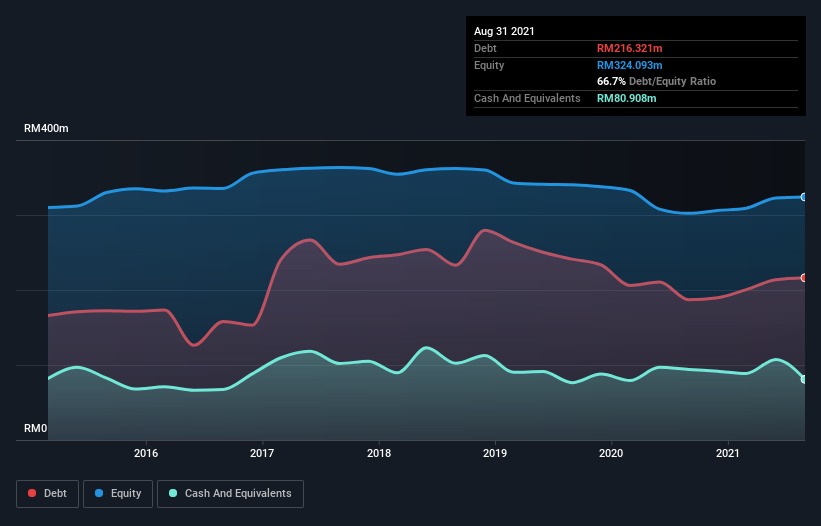Select the 2021 x-axis label
The width and height of the screenshot is (821, 526).
pos(728,453)
